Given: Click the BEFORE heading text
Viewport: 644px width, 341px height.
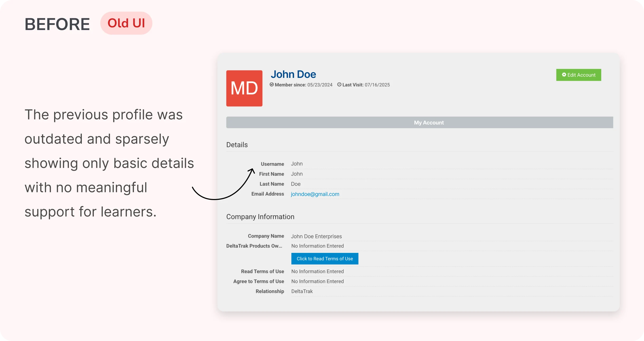Looking at the screenshot, I should 57,24.
